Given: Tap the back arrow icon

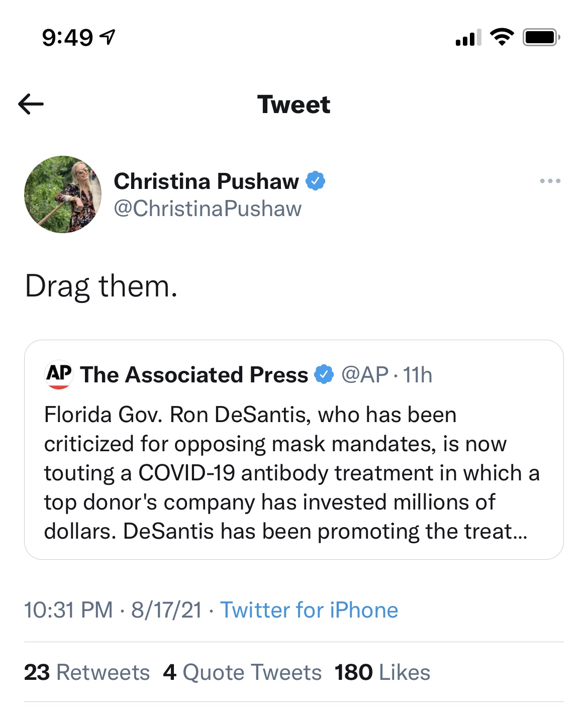Looking at the screenshot, I should coord(31,105).
